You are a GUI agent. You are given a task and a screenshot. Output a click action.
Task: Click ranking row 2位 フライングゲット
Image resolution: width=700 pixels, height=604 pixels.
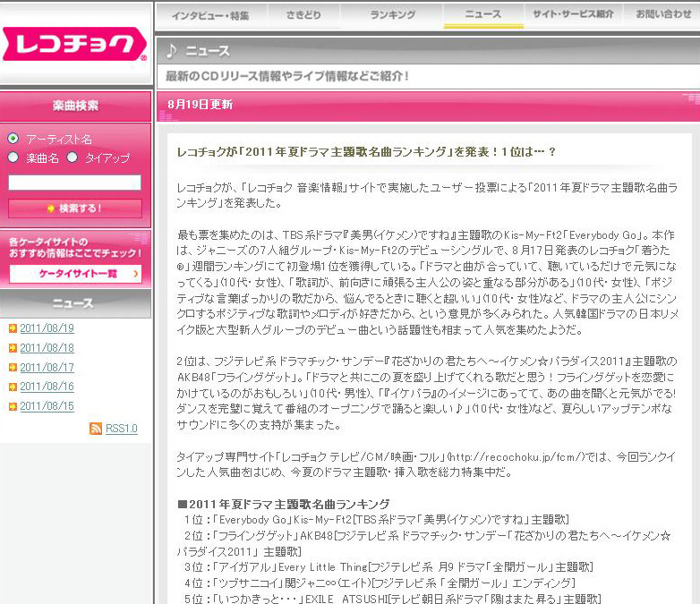click(x=423, y=544)
